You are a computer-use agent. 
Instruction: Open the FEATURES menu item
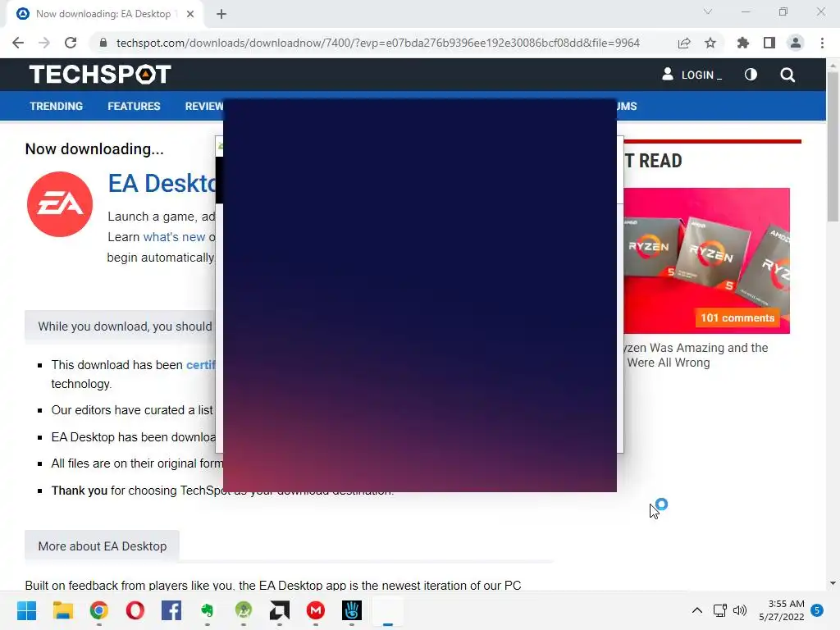click(134, 106)
